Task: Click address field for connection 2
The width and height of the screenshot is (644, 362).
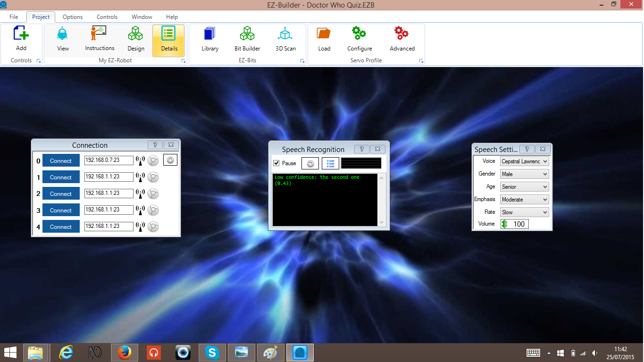Action: [109, 194]
